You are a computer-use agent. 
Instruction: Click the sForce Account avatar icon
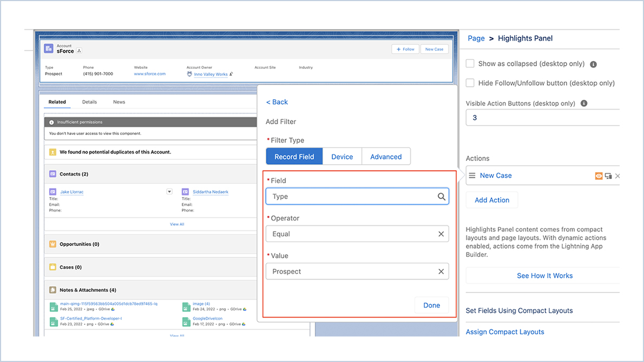pyautogui.click(x=48, y=49)
